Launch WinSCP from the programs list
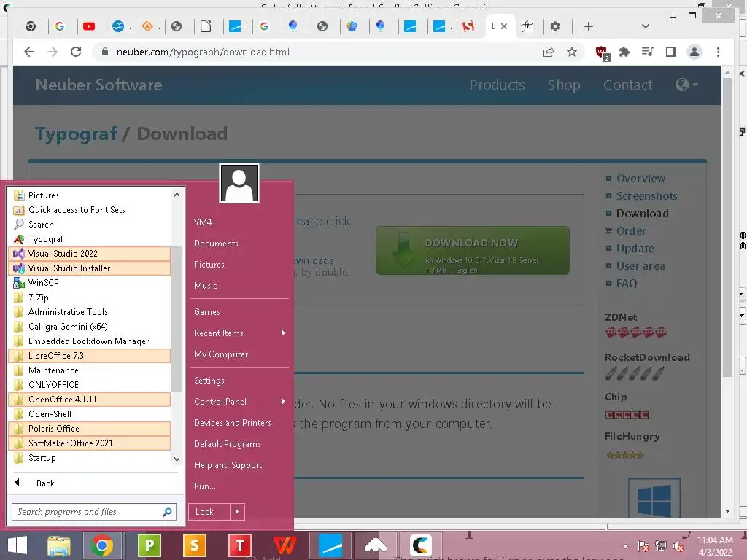This screenshot has width=747, height=560. coord(90,283)
